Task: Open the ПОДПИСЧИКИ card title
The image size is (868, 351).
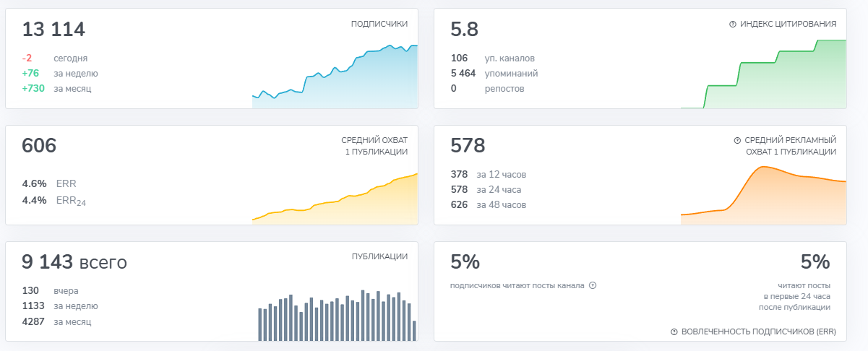Action: pos(379,24)
